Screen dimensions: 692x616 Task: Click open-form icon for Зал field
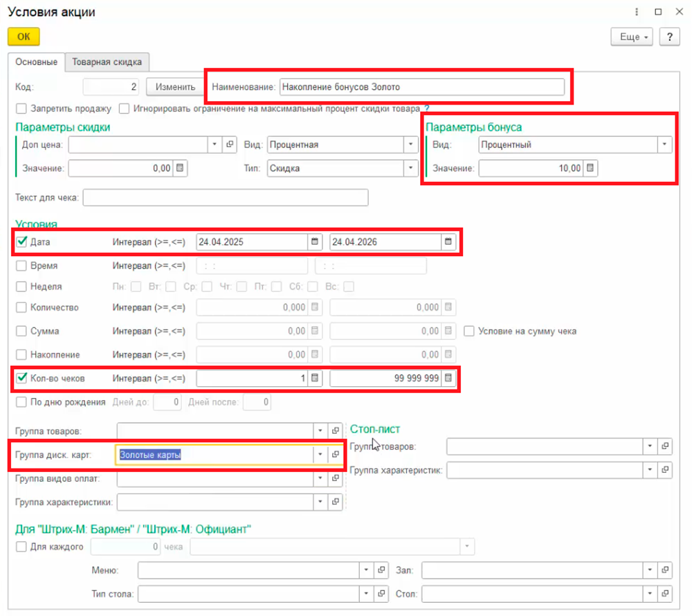(665, 570)
